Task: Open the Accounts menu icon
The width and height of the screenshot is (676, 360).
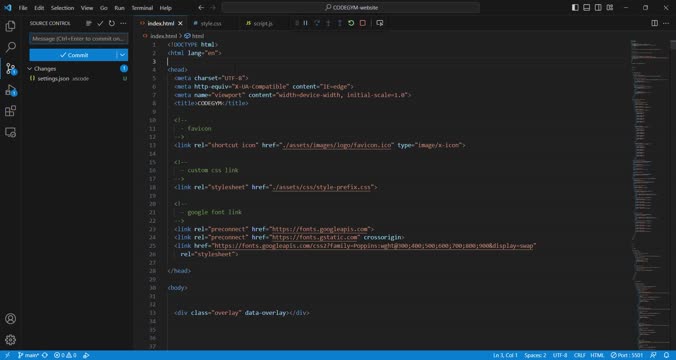Action: [10, 319]
